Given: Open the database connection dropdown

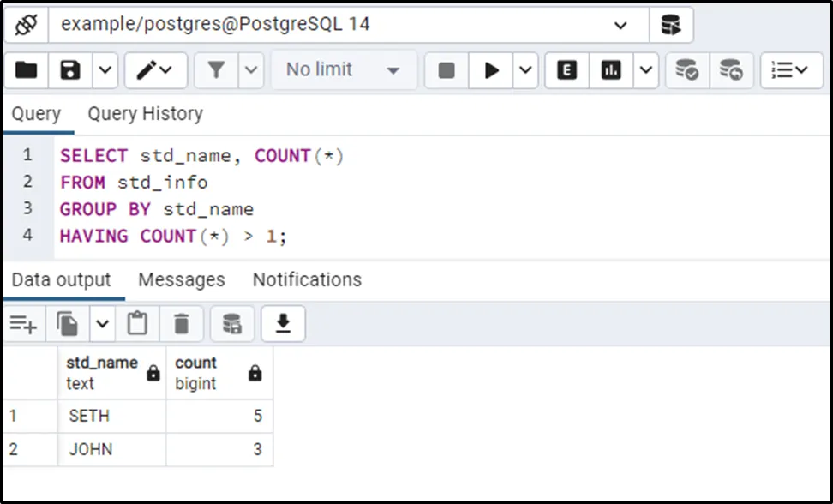Looking at the screenshot, I should tap(620, 25).
